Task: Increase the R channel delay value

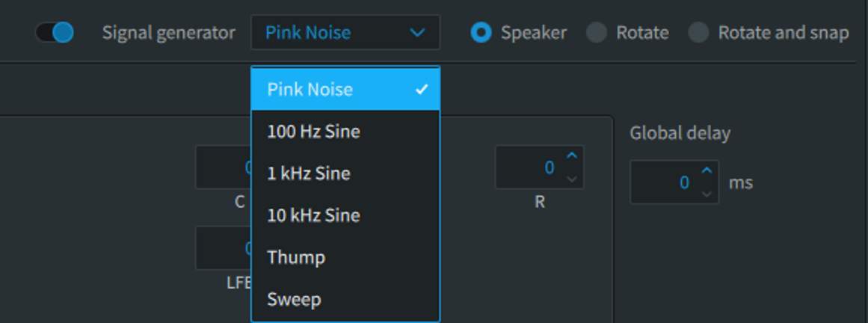Action: point(572,157)
